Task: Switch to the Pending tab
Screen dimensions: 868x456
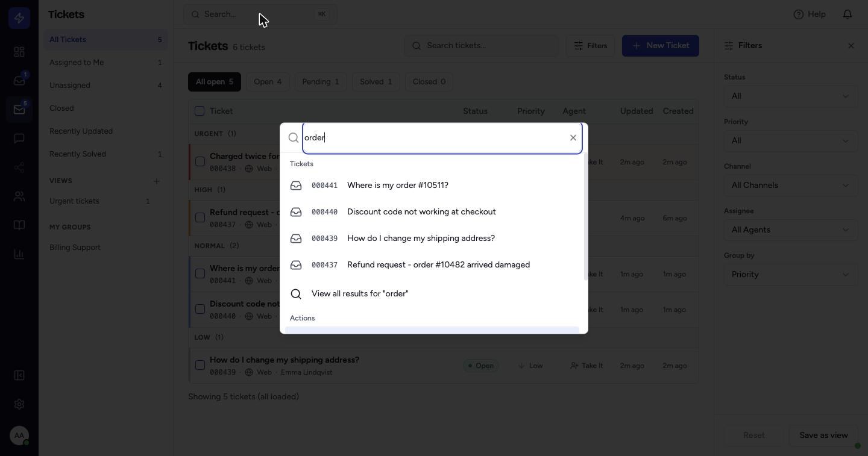Action: pyautogui.click(x=321, y=82)
